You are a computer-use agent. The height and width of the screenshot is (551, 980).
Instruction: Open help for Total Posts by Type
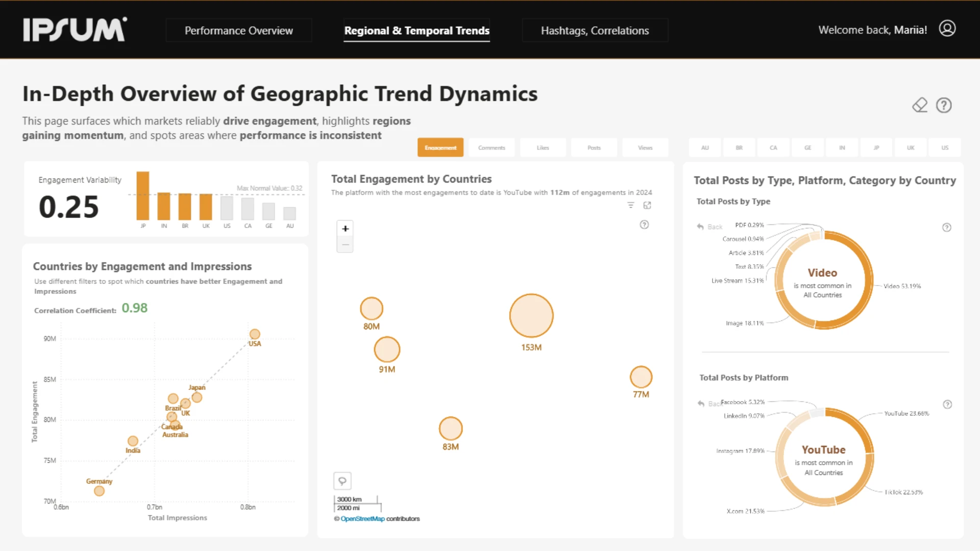point(947,228)
